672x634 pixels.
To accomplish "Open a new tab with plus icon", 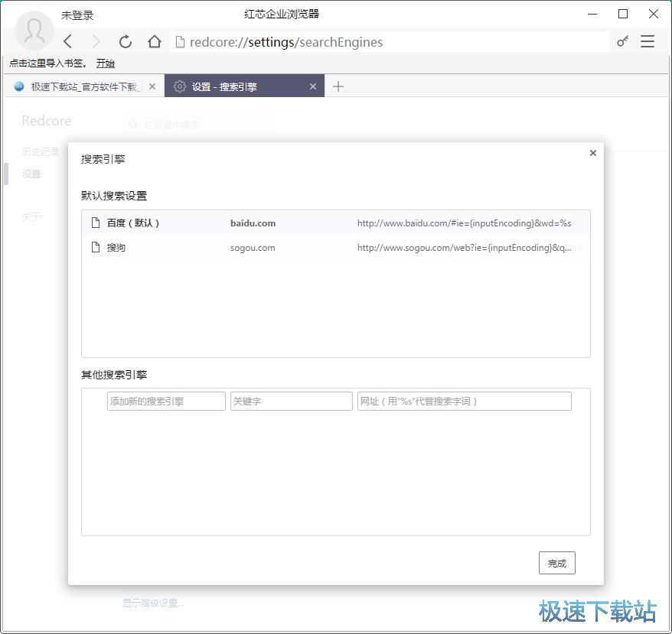I will tap(338, 86).
